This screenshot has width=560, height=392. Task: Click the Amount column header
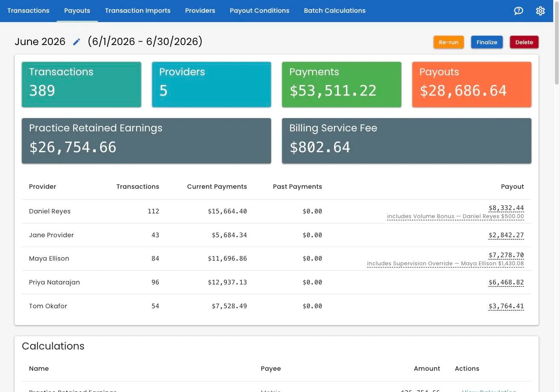tap(427, 369)
